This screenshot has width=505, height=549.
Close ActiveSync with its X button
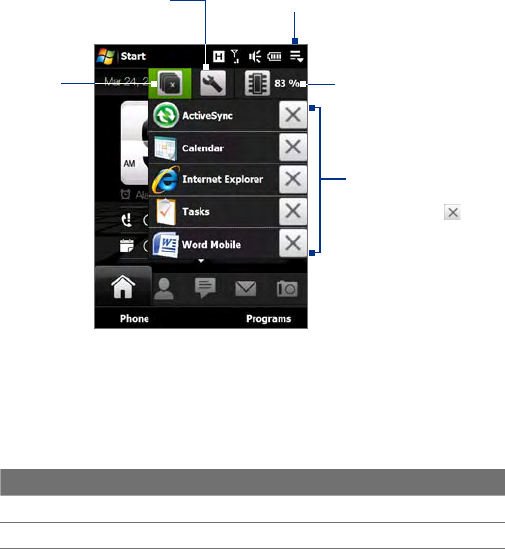point(293,115)
